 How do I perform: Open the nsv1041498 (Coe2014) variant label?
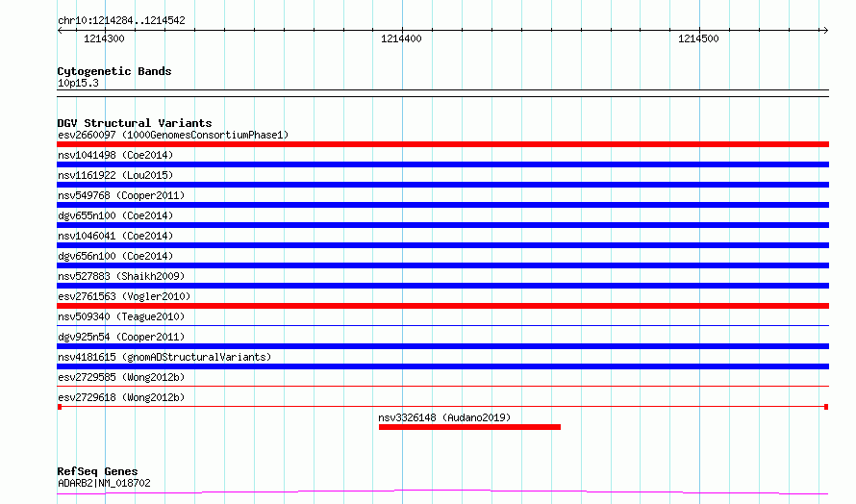[115, 155]
